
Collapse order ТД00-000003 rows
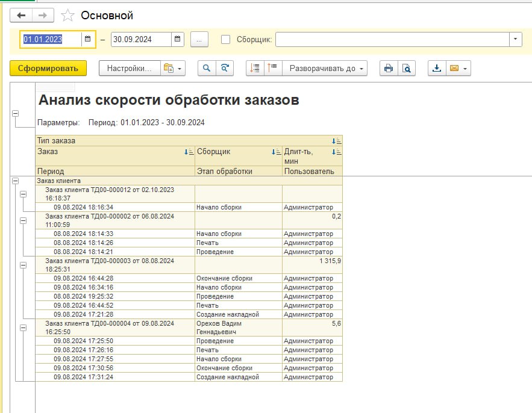coord(23,265)
